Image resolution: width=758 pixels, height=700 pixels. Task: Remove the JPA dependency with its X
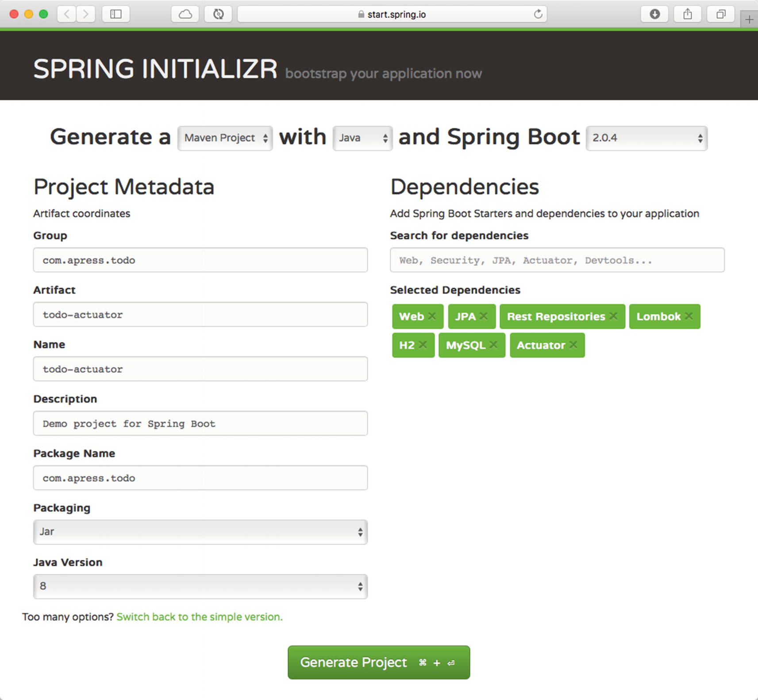pyautogui.click(x=484, y=316)
